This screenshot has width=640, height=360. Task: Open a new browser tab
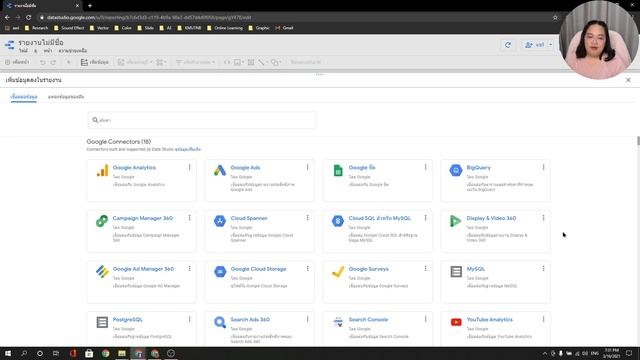tap(90, 6)
